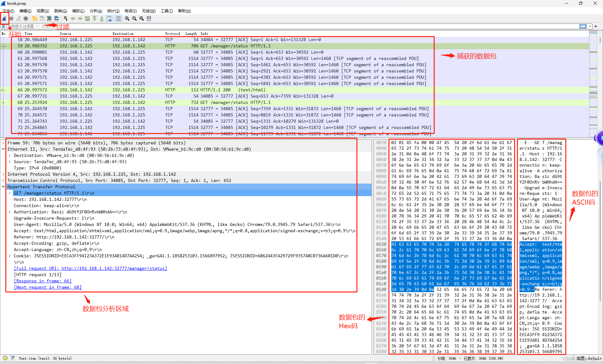Open a capture file with the folder icon
The image size is (603, 364).
point(35,19)
